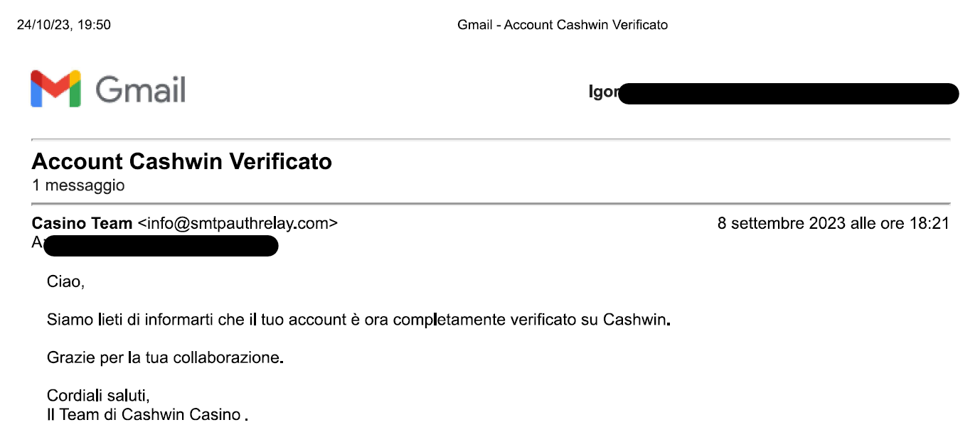Click the greeting line Ciao
This screenshot has height=442, width=980.
pyautogui.click(x=65, y=281)
